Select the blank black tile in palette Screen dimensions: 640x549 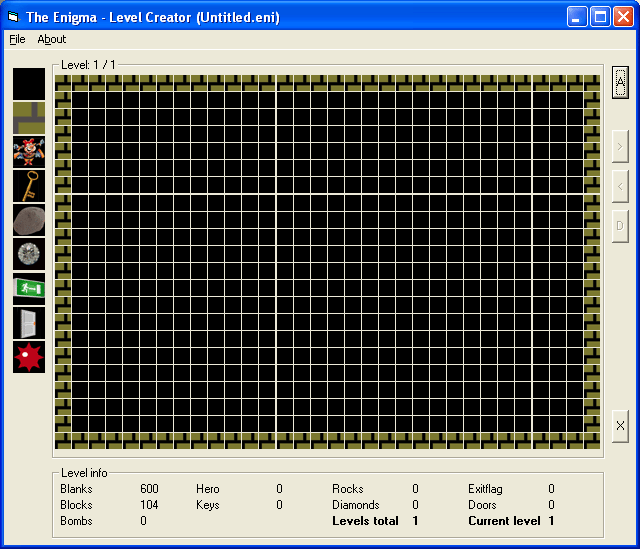point(29,84)
